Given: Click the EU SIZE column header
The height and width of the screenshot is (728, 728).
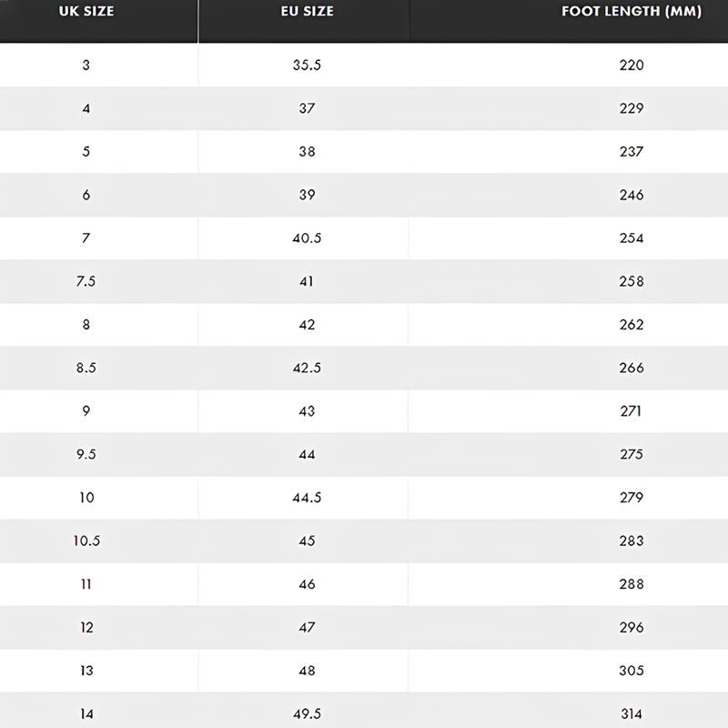Looking at the screenshot, I should click(307, 13).
